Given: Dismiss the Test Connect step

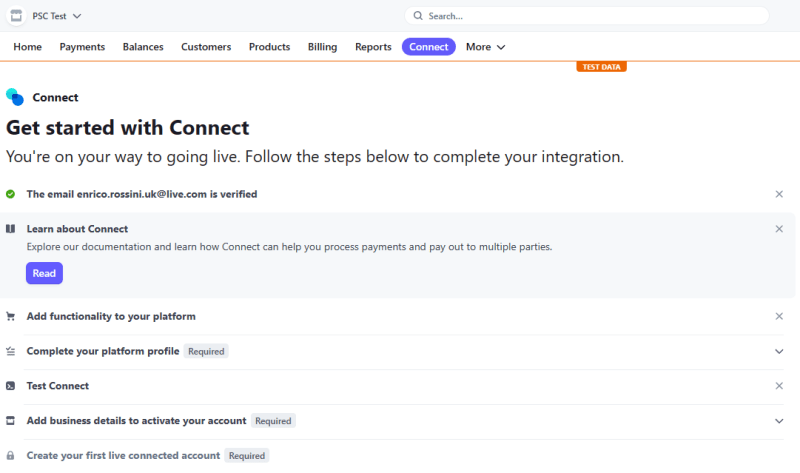Looking at the screenshot, I should pos(779,386).
